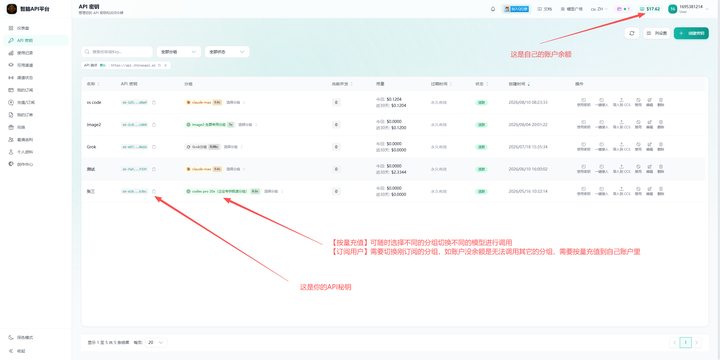Open the all statuses filter dropdown
Image resolution: width=720 pixels, height=360 pixels.
pyautogui.click(x=227, y=52)
